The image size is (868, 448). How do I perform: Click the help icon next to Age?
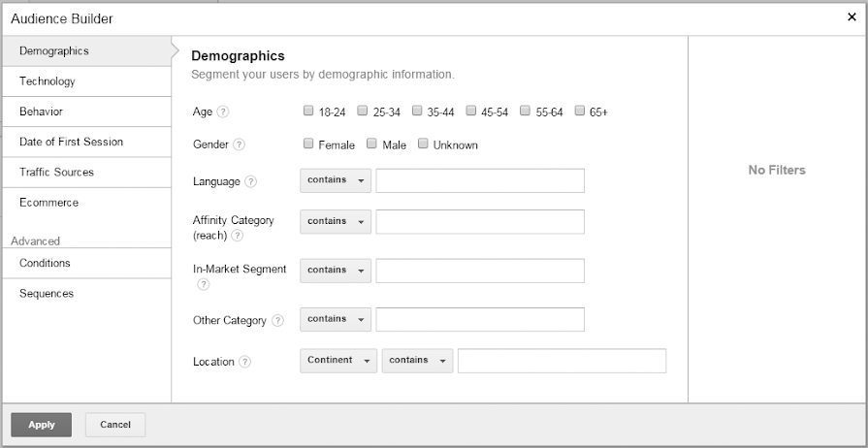point(223,112)
